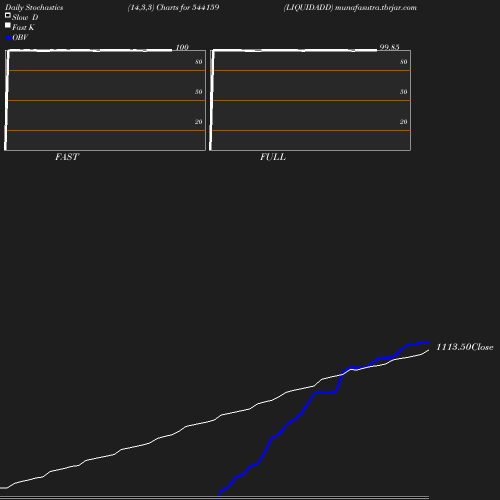Click inside the FAST stochastic chart panel
This screenshot has height=500, width=500.
[105, 100]
